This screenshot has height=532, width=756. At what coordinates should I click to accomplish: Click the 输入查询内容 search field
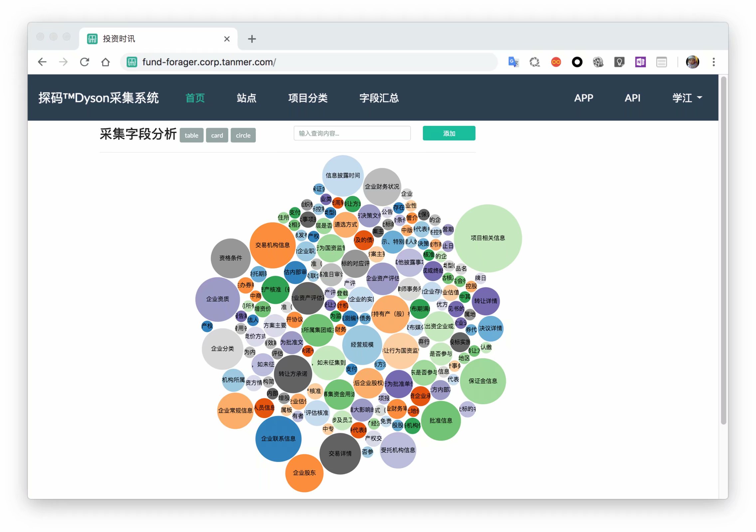[x=352, y=133]
